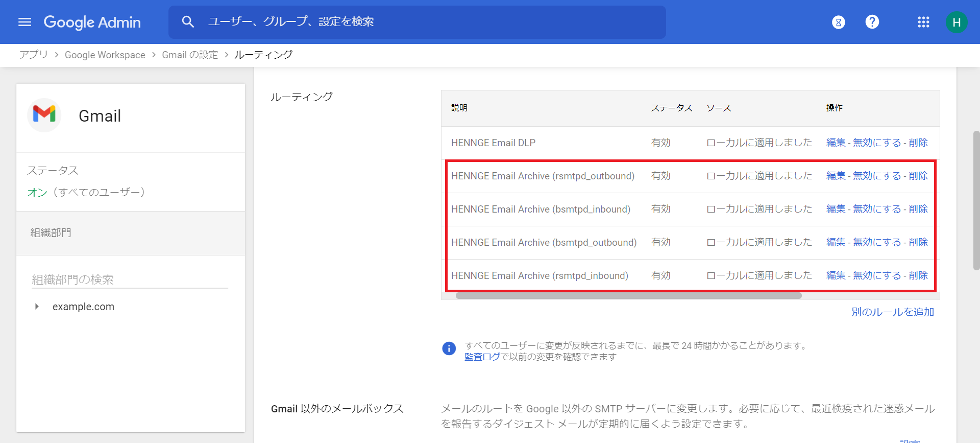Open the H account avatar
Image resolution: width=980 pixels, height=443 pixels.
956,22
